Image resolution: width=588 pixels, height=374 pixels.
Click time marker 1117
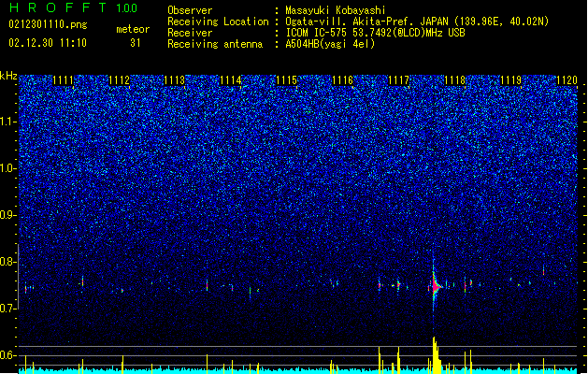coord(398,80)
